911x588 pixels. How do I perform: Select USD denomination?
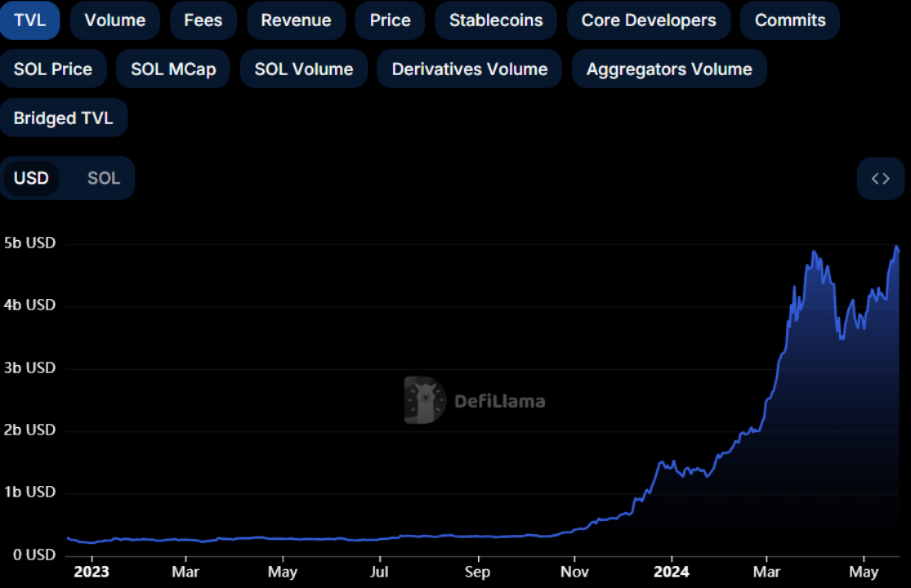point(31,178)
